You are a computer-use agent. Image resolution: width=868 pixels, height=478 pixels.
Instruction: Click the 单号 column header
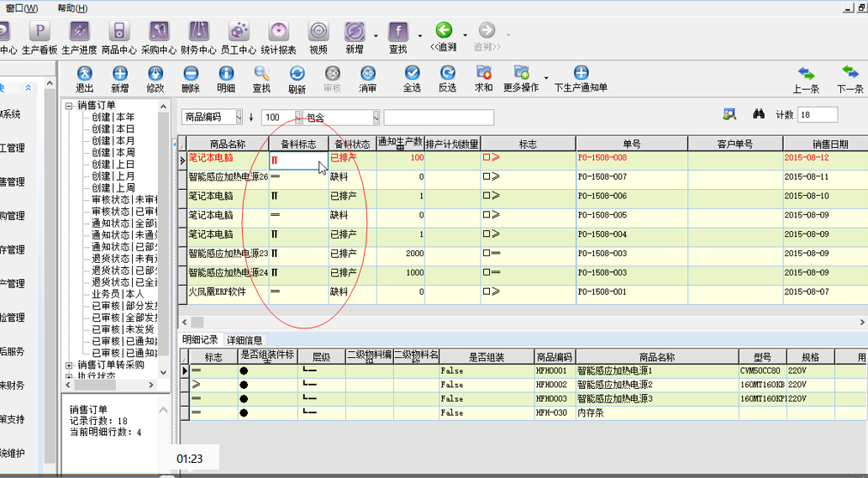coord(632,144)
